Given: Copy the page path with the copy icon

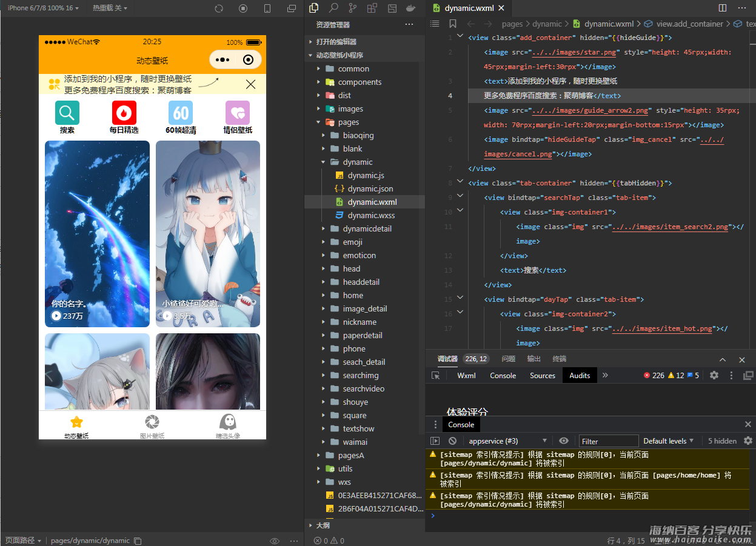Looking at the screenshot, I should click(138, 541).
